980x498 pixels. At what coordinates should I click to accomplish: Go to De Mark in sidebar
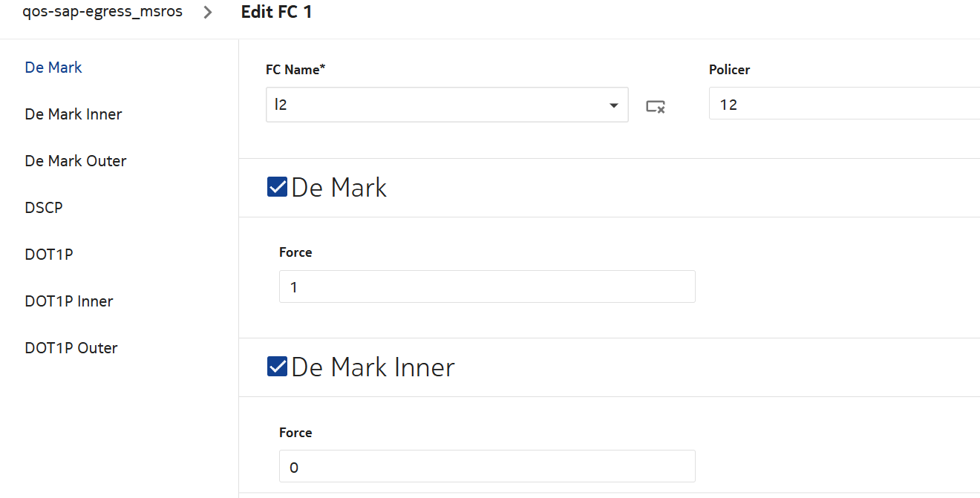[x=53, y=68]
